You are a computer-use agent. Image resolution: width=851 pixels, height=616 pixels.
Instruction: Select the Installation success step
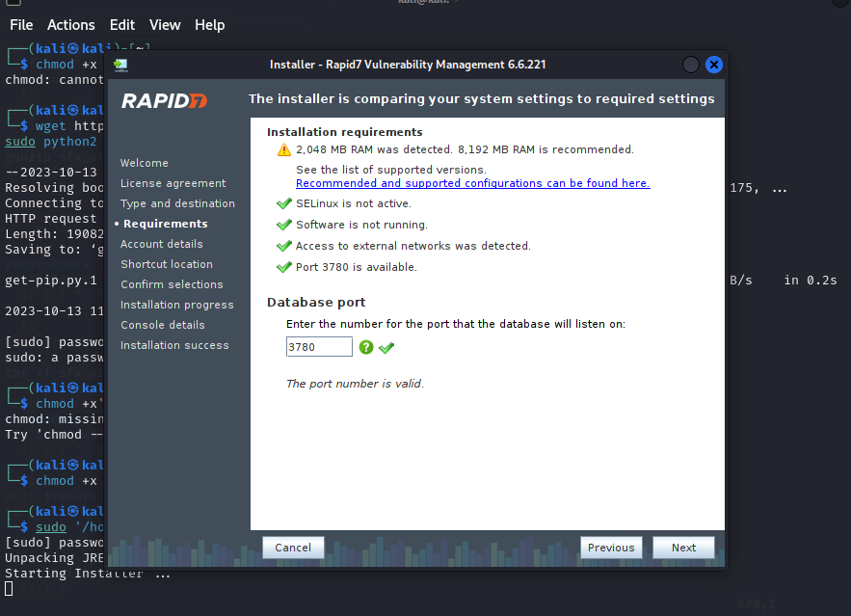(174, 345)
